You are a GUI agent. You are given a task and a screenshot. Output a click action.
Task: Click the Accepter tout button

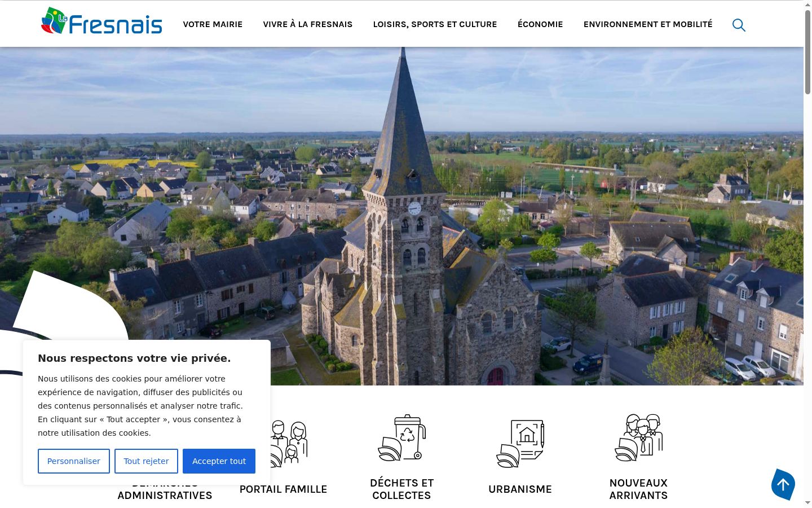(219, 461)
